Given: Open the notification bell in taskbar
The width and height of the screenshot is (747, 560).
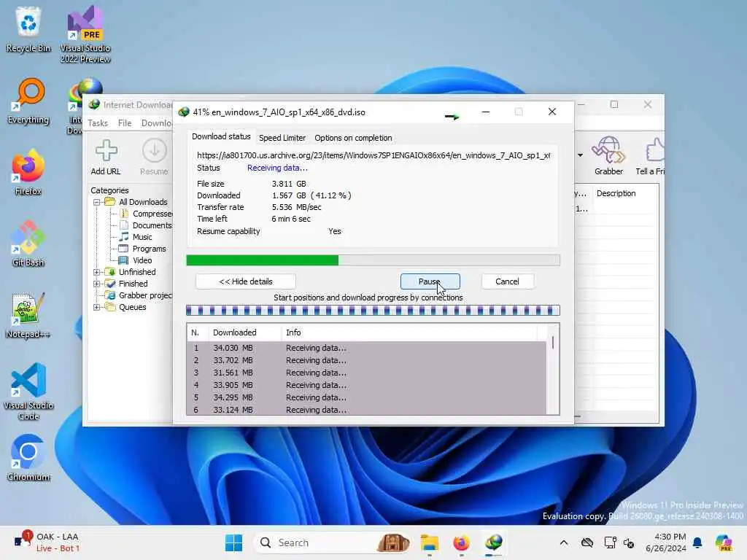Looking at the screenshot, I should tap(697, 542).
